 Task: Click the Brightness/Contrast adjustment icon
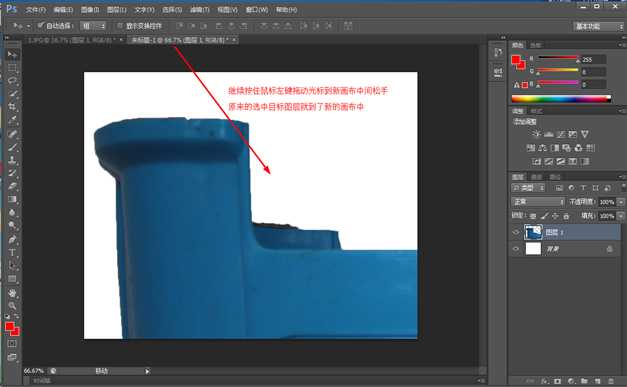pos(536,134)
